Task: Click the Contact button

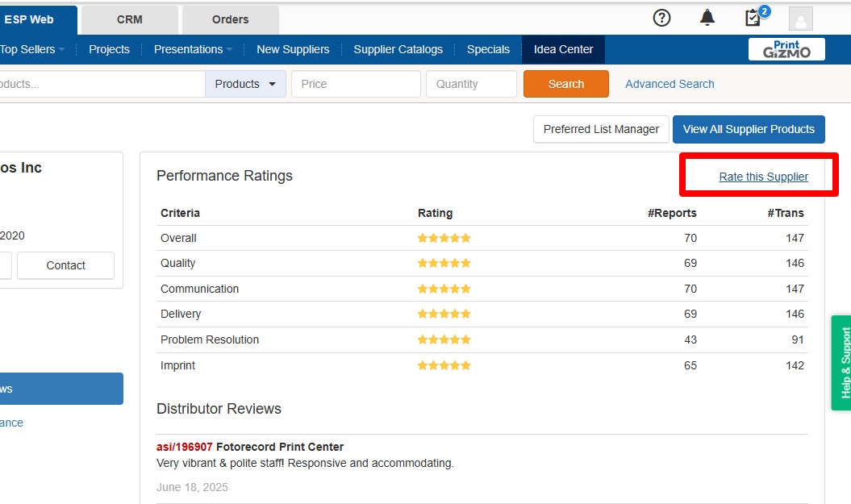Action: (x=65, y=265)
